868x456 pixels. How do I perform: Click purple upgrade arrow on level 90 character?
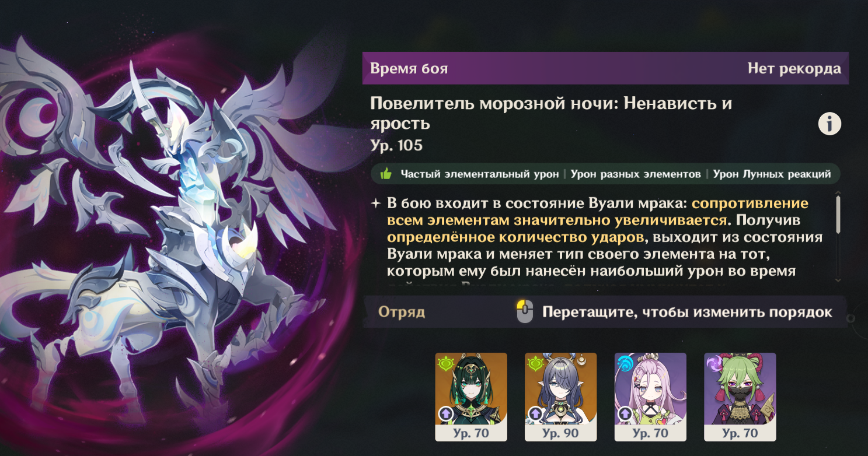pos(535,415)
